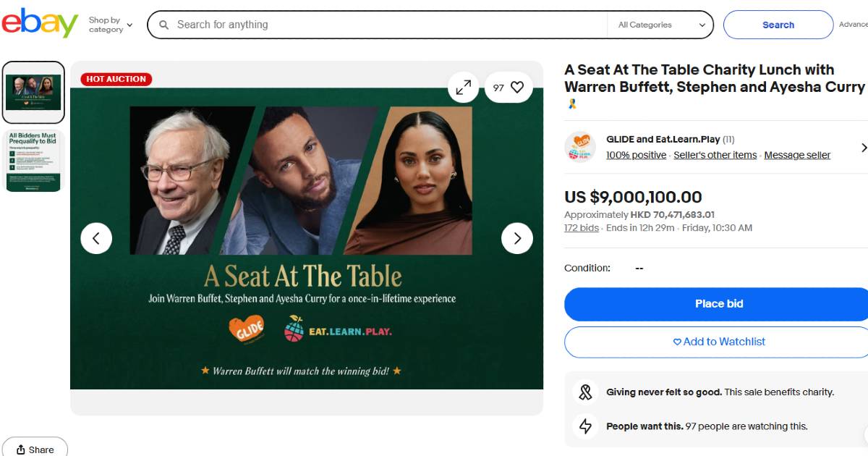868x456 pixels.
Task: Open the All Categories dropdown
Action: 661,25
